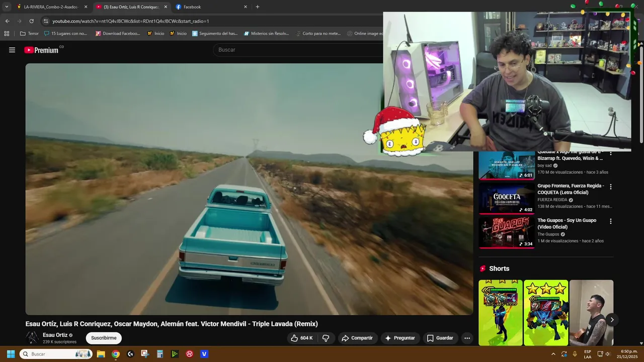The image size is (644, 362).
Task: Click the network display tray icon
Action: [600, 354]
